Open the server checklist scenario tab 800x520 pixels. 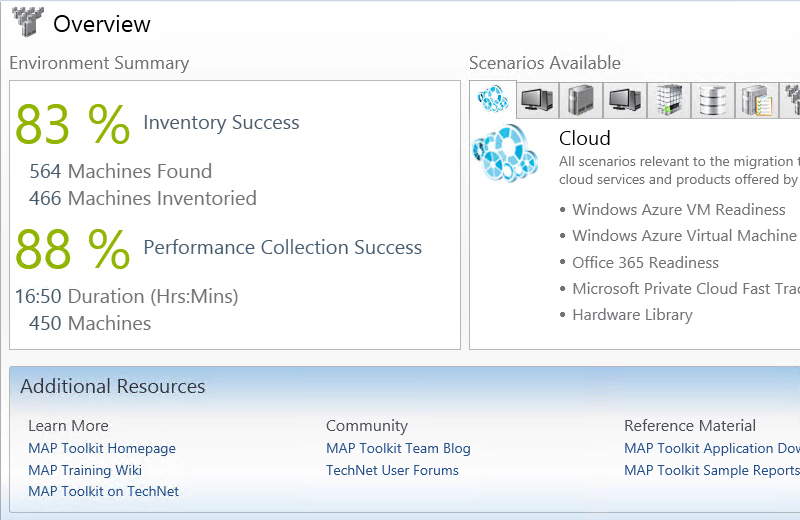(757, 100)
